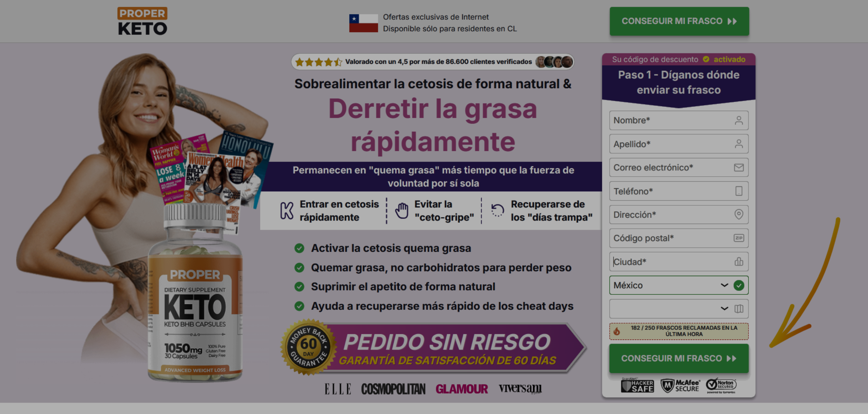Click the location pin icon in Dirección
The height and width of the screenshot is (414, 868).
(x=738, y=214)
